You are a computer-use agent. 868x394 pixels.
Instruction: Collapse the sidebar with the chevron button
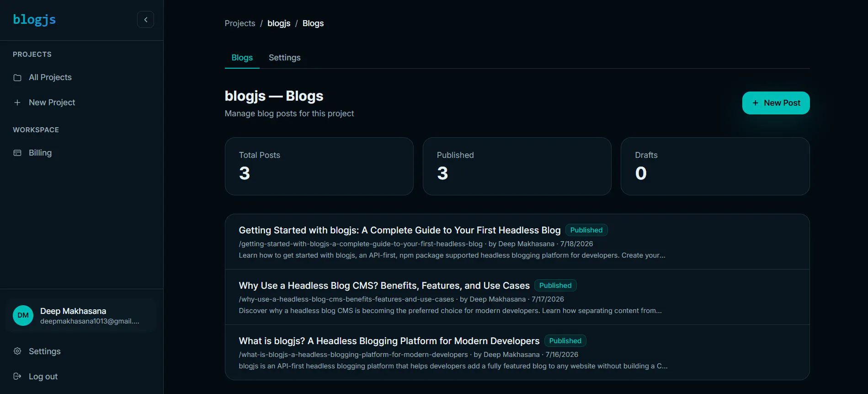click(145, 20)
